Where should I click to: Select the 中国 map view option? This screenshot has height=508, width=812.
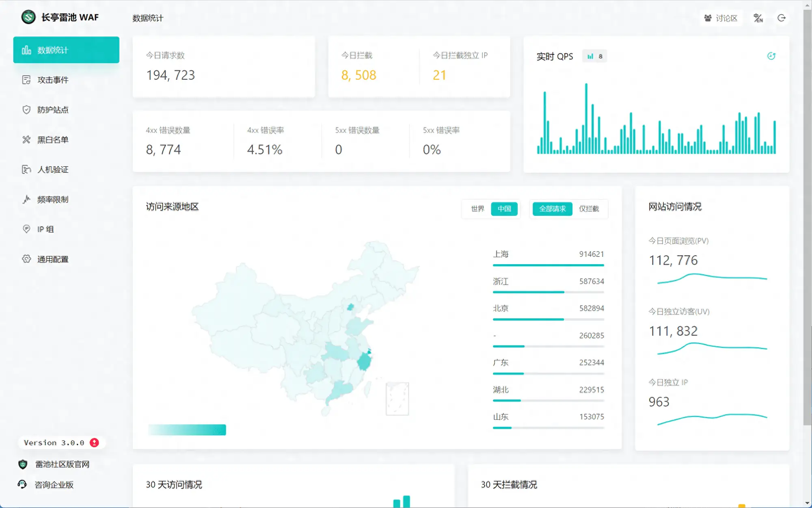(504, 209)
